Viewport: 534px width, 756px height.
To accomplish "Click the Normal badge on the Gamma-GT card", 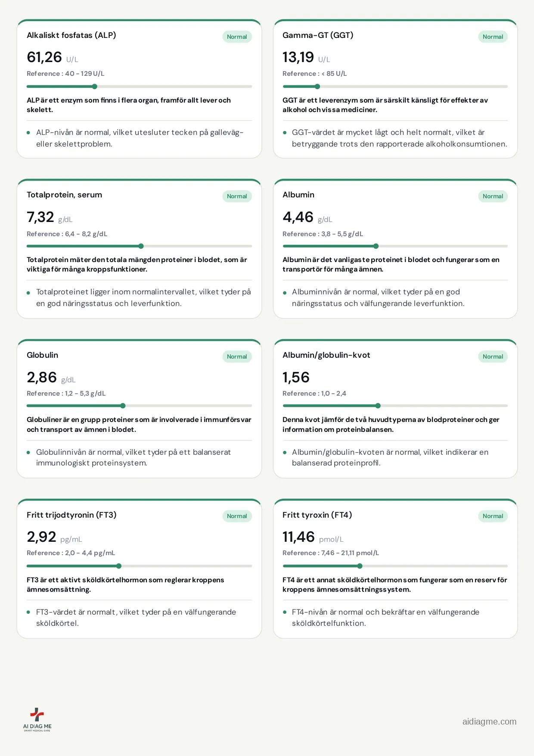I will 493,37.
